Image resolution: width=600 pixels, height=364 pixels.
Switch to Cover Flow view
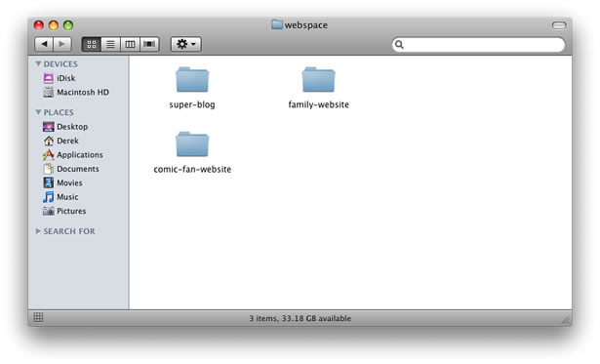pyautogui.click(x=149, y=44)
